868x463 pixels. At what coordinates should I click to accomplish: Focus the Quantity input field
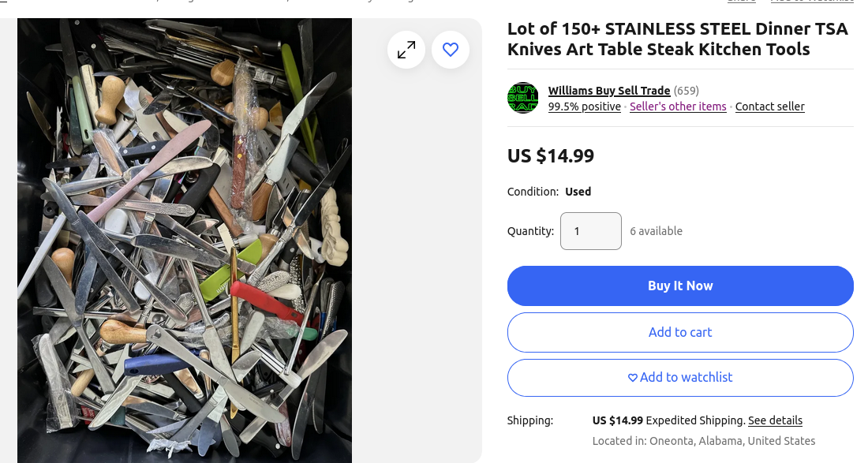(x=590, y=231)
